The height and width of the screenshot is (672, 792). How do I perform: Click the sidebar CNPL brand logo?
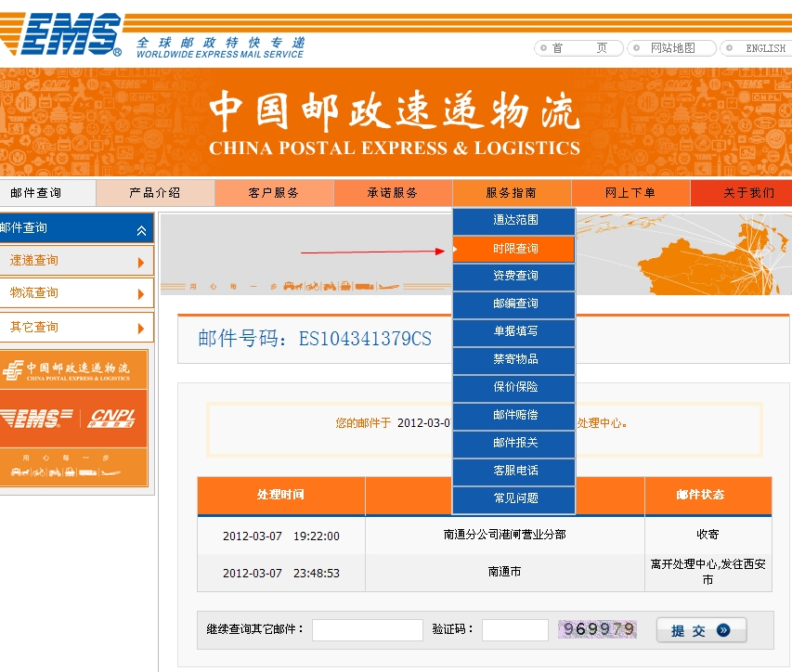click(112, 419)
